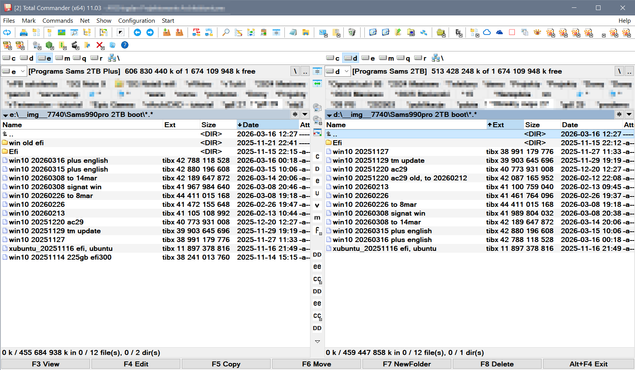Click parent directory '..' button in right panel header
The image size is (635, 370).
[629, 71]
